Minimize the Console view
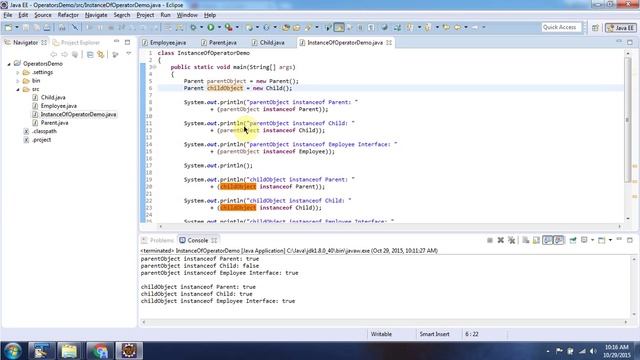The height and width of the screenshot is (360, 640). (619, 240)
